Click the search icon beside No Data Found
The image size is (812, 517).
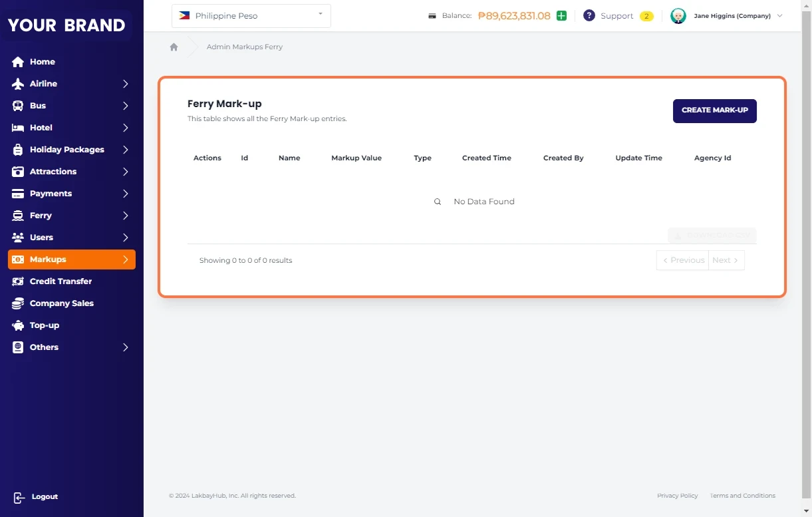[438, 202]
